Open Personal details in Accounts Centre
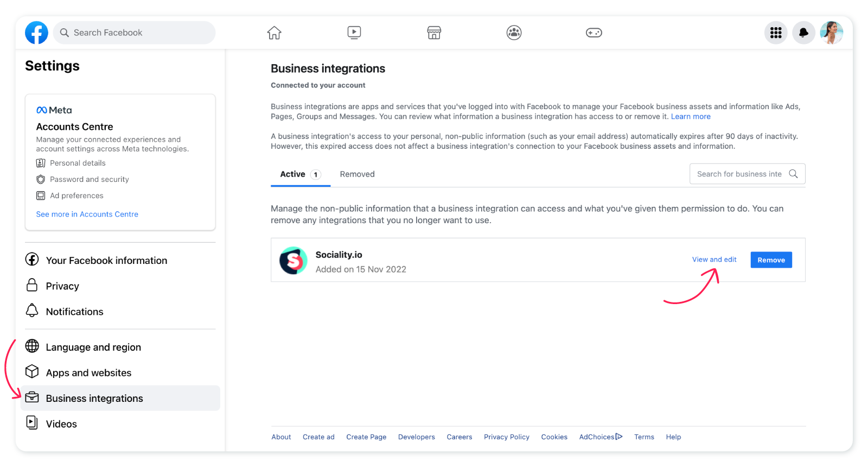The height and width of the screenshot is (467, 868). (x=71, y=163)
